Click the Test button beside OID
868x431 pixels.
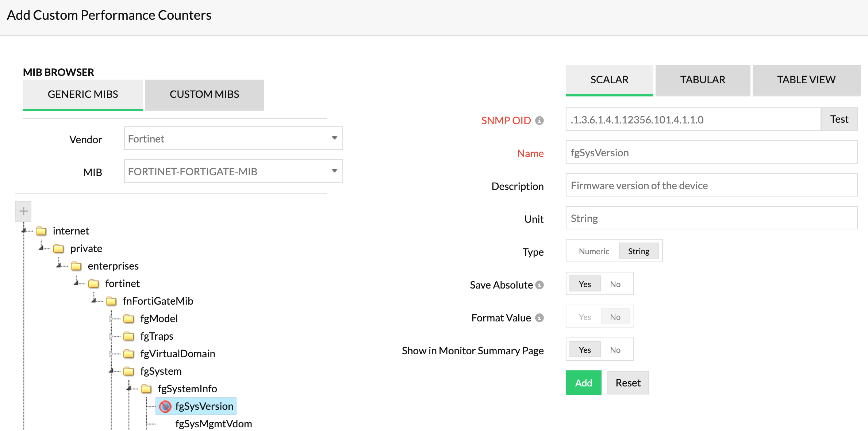tap(839, 119)
